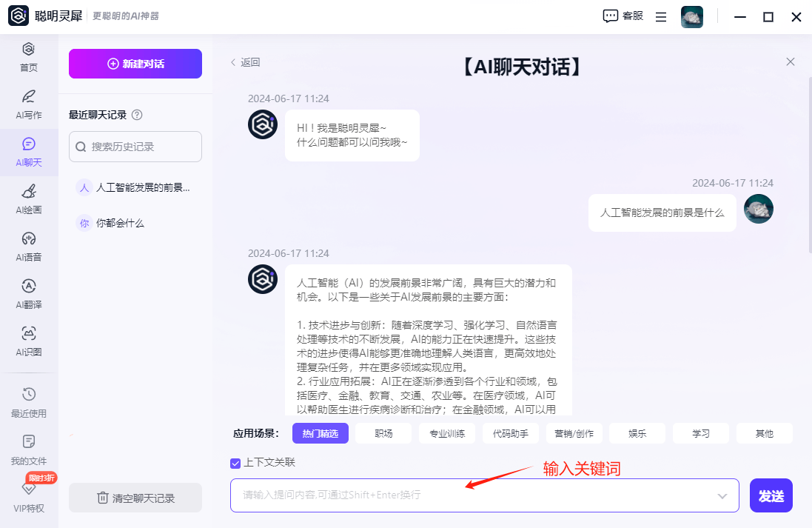
Task: Focus the 搜索历史记录 search field
Action: (135, 147)
